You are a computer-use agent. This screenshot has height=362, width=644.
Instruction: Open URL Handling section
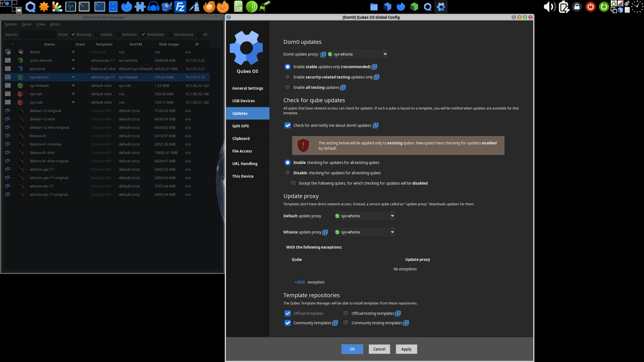tap(248, 164)
